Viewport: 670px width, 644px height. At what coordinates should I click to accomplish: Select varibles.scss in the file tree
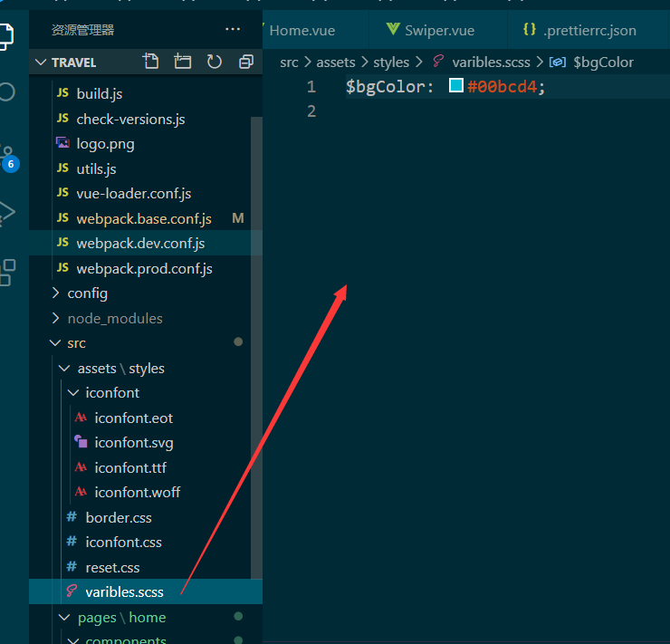pyautogui.click(x=146, y=591)
